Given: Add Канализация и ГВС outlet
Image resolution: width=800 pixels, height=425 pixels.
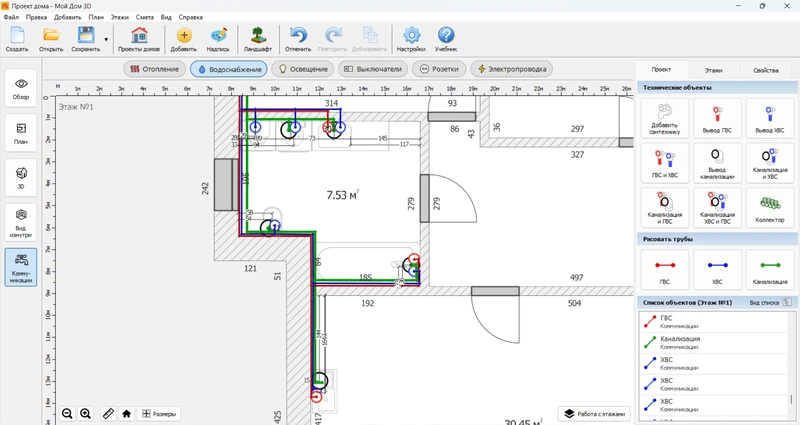Looking at the screenshot, I should pos(665,208).
